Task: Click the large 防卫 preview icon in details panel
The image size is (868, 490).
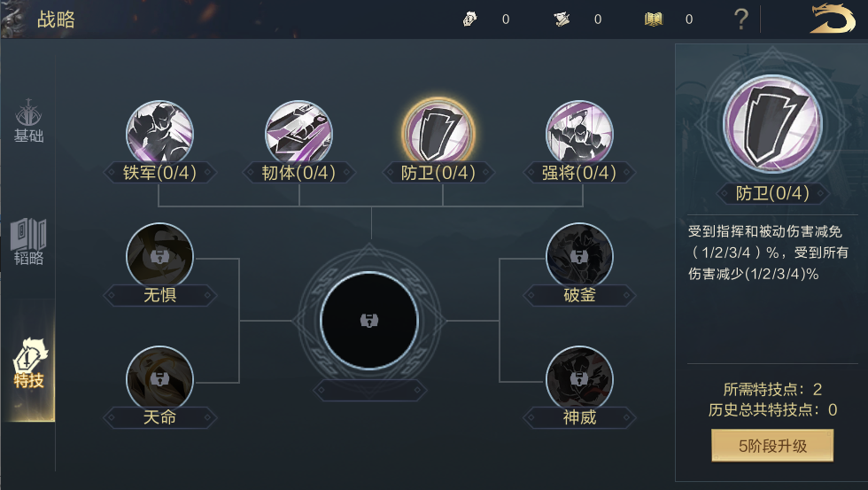Action: (772, 123)
